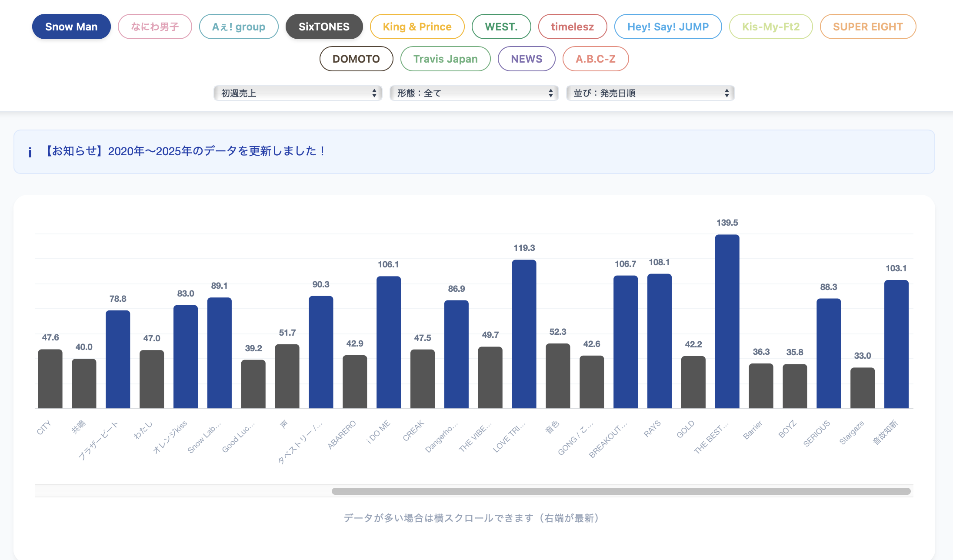Select the Hey! Say! JUMP group

point(668,27)
